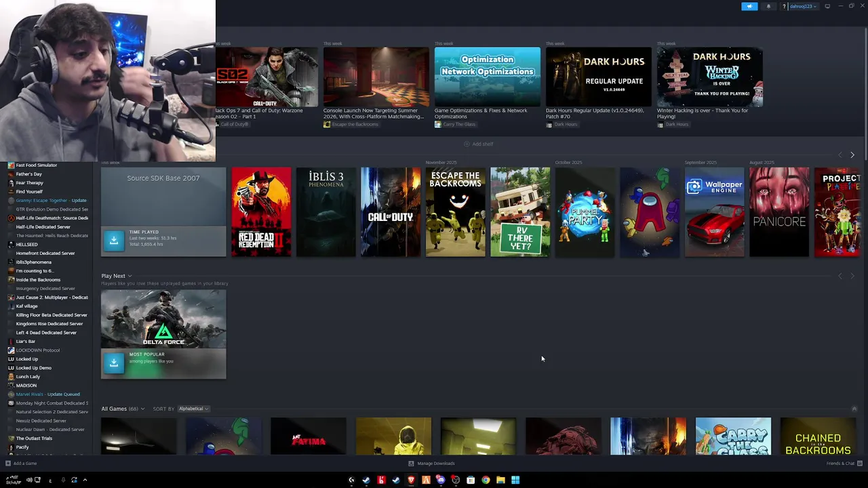This screenshot has width=868, height=488.
Task: Click the Add shelf button
Action: coord(478,144)
